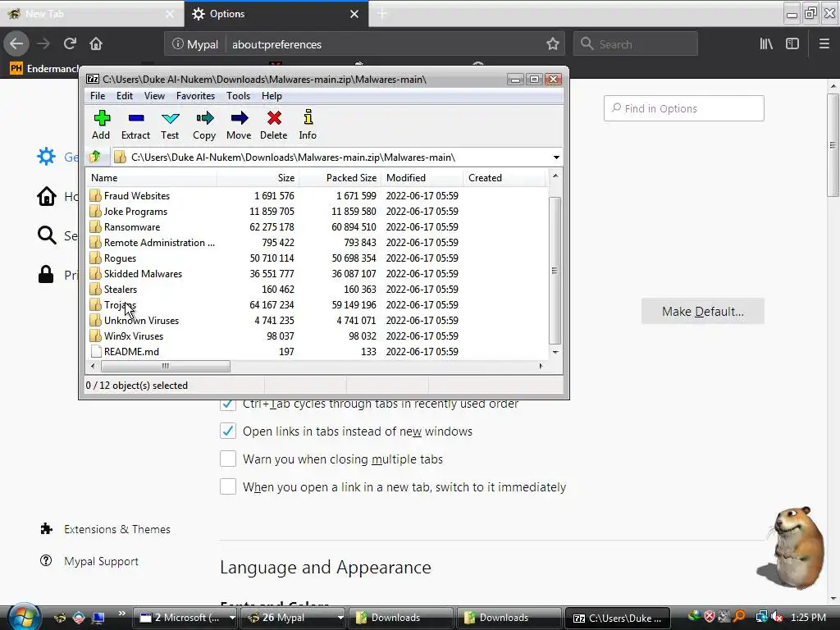The width and height of the screenshot is (840, 630).
Task: Open the File menu in 7-Zip
Action: pyautogui.click(x=98, y=96)
